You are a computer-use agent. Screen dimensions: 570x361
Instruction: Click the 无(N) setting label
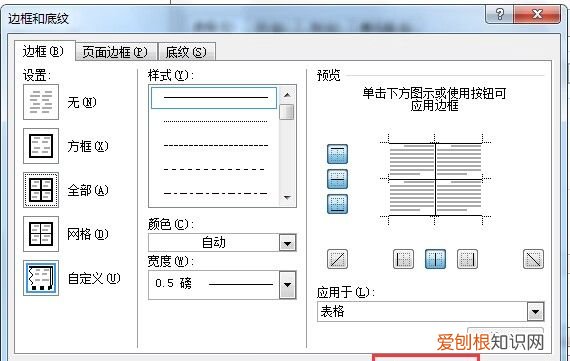(x=82, y=103)
